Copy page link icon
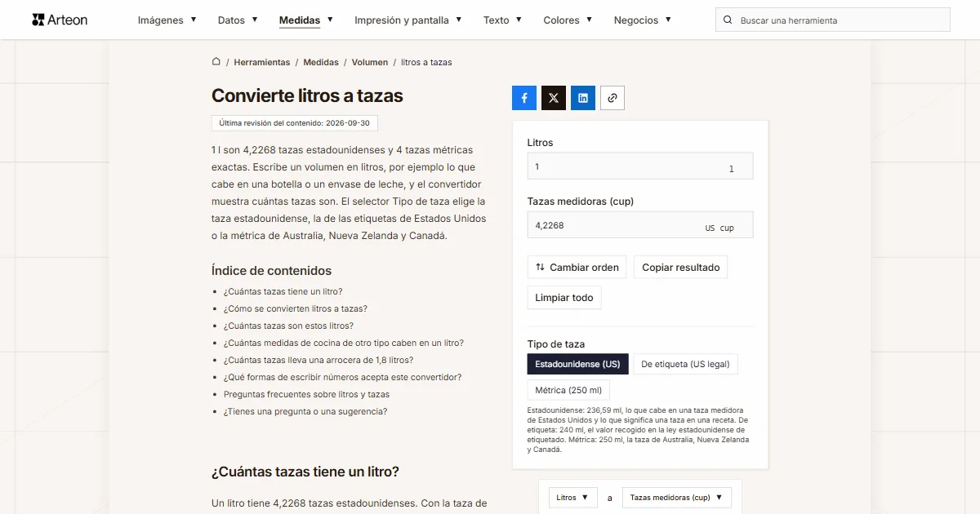The image size is (980, 514). click(x=612, y=98)
